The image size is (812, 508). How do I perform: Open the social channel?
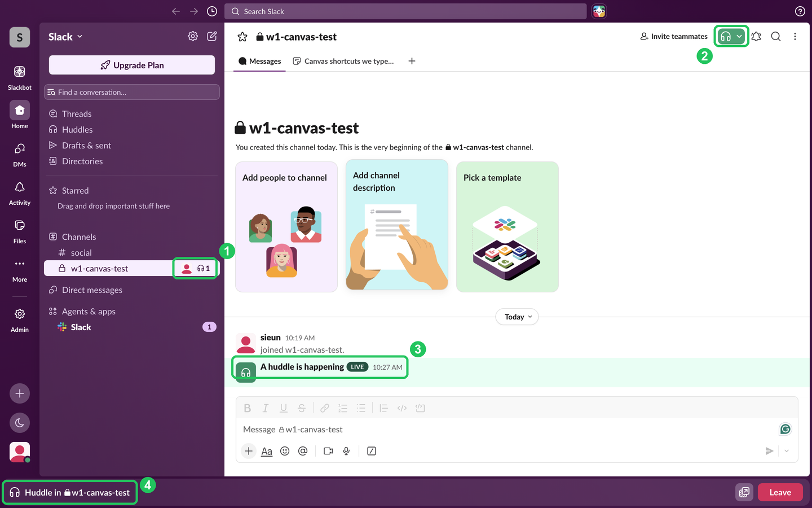click(132, 252)
